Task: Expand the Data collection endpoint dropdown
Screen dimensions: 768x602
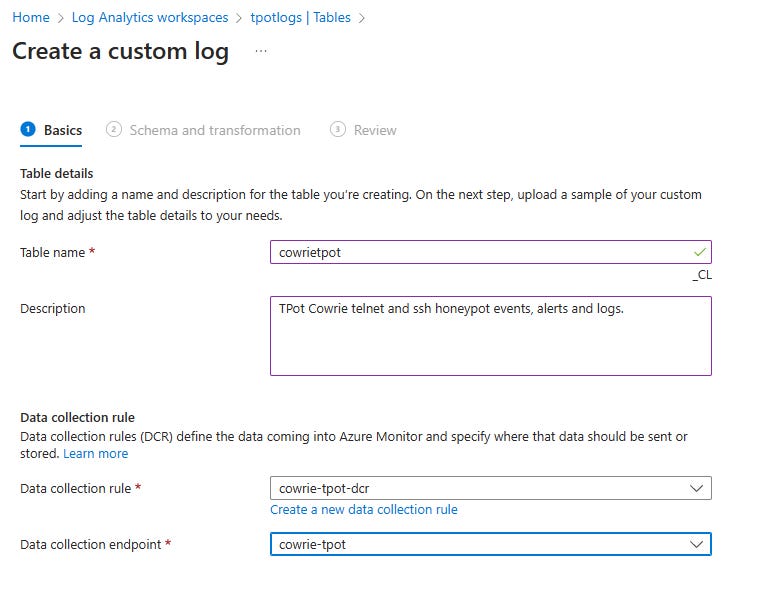Action: (490, 544)
